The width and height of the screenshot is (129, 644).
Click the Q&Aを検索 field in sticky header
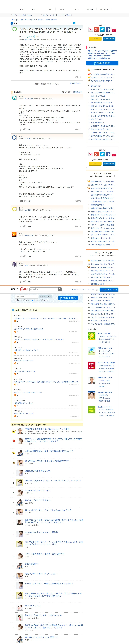point(44,289)
